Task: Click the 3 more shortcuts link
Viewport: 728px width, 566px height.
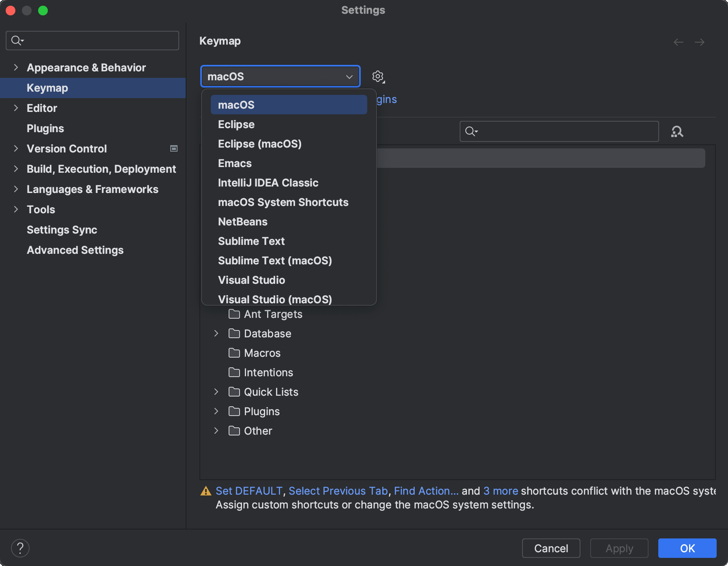Action: [x=501, y=491]
